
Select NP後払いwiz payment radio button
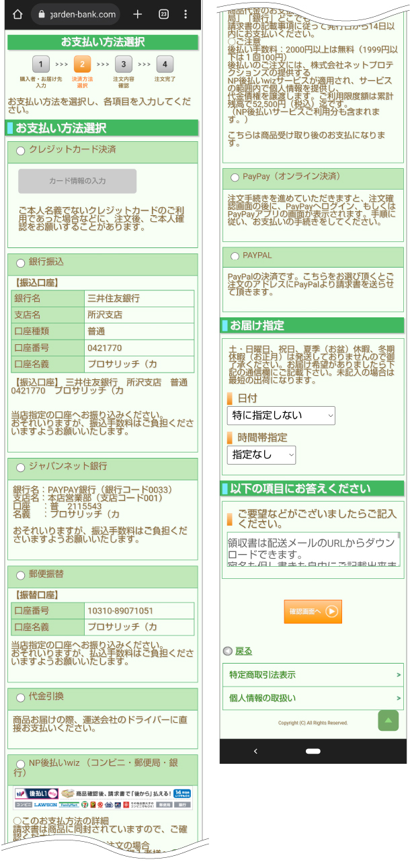click(x=19, y=764)
